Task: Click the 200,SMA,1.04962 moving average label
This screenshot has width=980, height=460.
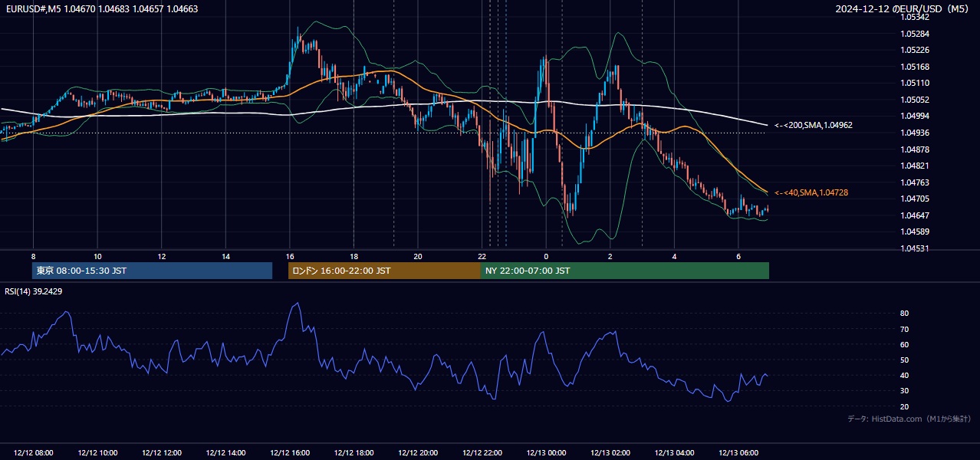Action: click(814, 125)
